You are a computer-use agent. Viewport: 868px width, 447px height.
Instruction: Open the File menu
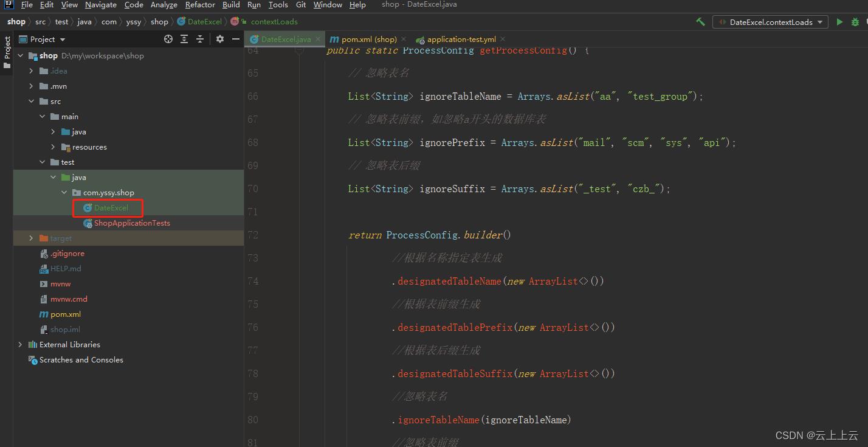tap(27, 5)
